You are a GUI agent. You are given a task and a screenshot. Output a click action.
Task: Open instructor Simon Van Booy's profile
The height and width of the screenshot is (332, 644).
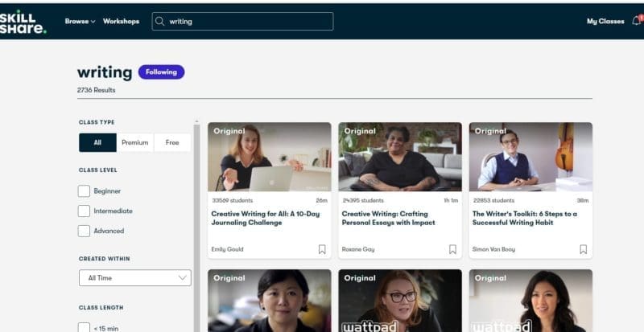pos(493,249)
